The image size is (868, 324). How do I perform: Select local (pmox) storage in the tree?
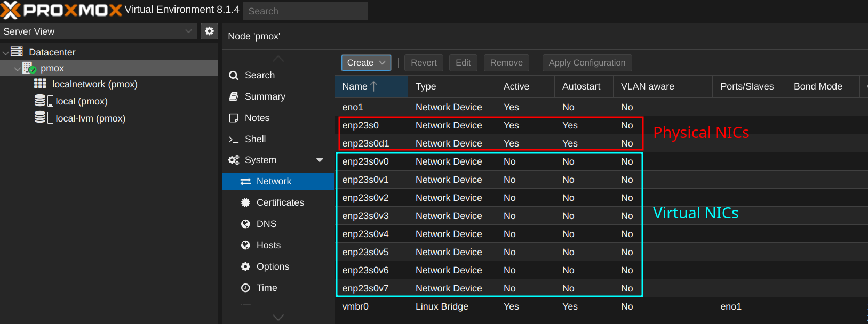(x=109, y=101)
